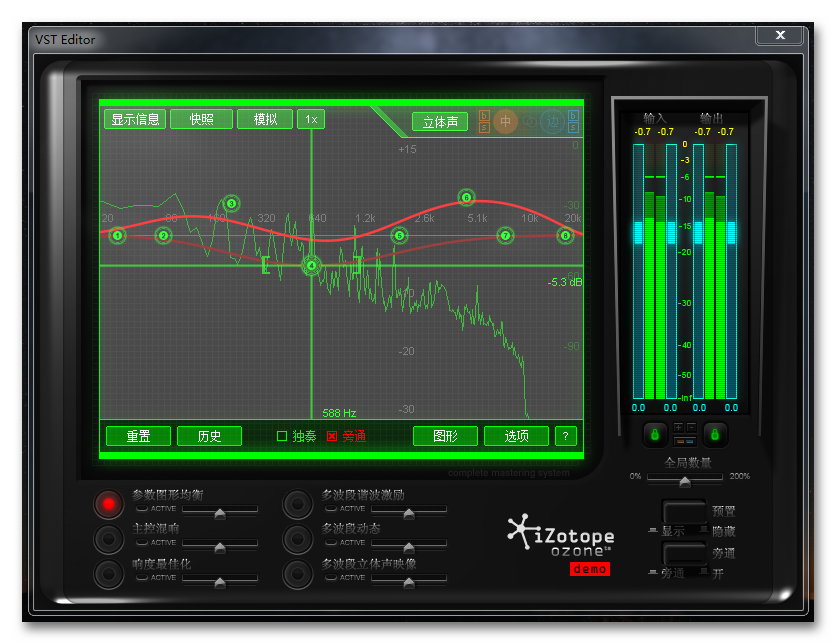This screenshot has height=644, width=836.
Task: Close the VST Editor window
Action: tap(779, 35)
